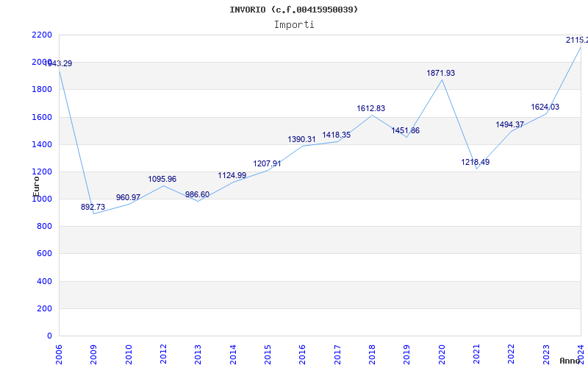Click the chart title INVORIO (c.f.00415950039)
Viewport: 588px width, 368px height.
(x=293, y=10)
